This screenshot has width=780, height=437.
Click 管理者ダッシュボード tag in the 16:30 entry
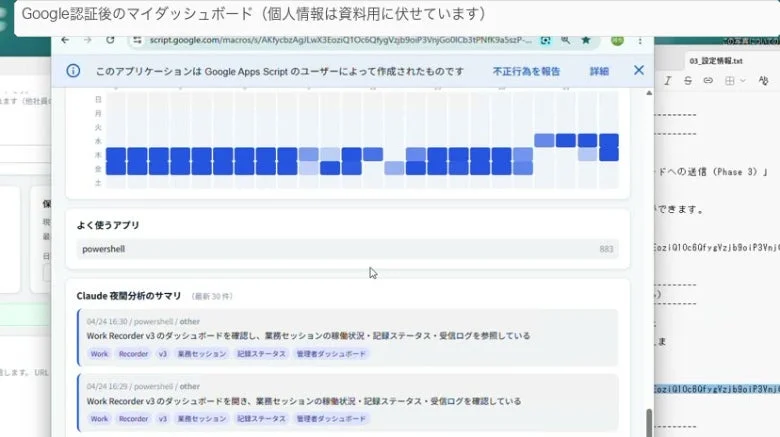(x=331, y=354)
